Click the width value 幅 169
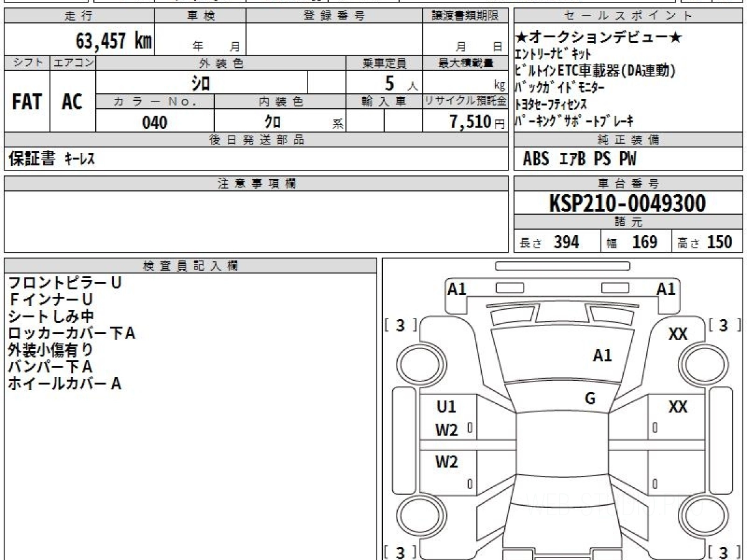The height and width of the screenshot is (560, 747). [x=632, y=242]
